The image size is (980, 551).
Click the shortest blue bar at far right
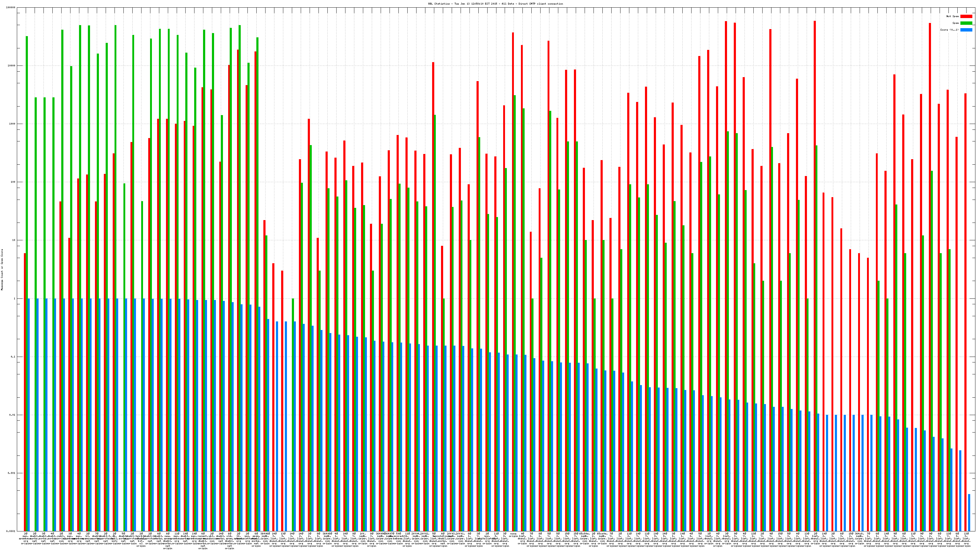point(969,513)
